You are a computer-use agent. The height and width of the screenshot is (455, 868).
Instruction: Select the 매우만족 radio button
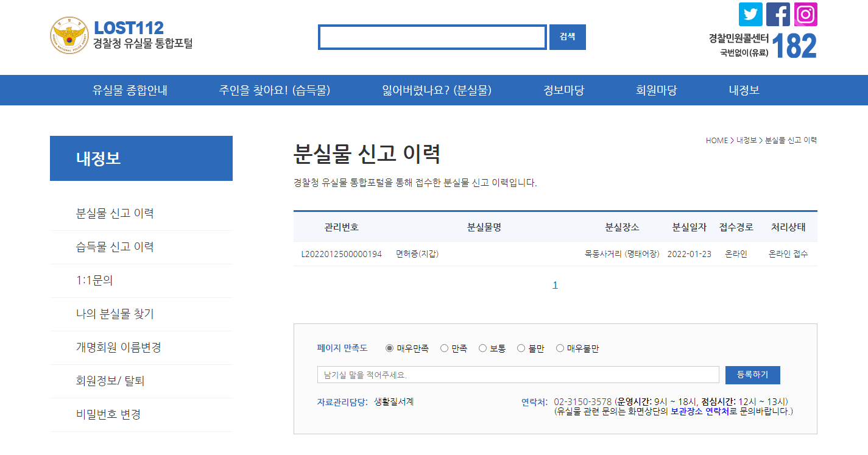click(x=390, y=348)
